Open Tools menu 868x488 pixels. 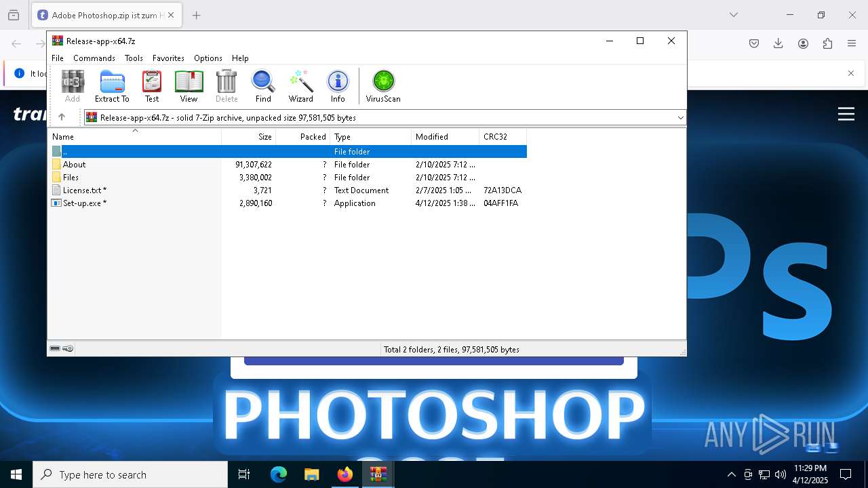[x=134, y=58]
